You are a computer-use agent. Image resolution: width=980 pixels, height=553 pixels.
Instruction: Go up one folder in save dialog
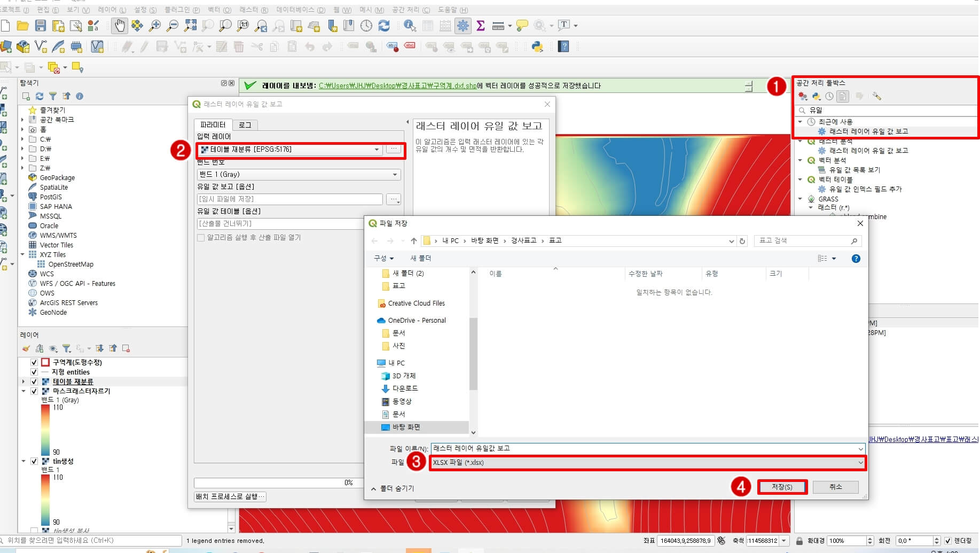coord(413,241)
